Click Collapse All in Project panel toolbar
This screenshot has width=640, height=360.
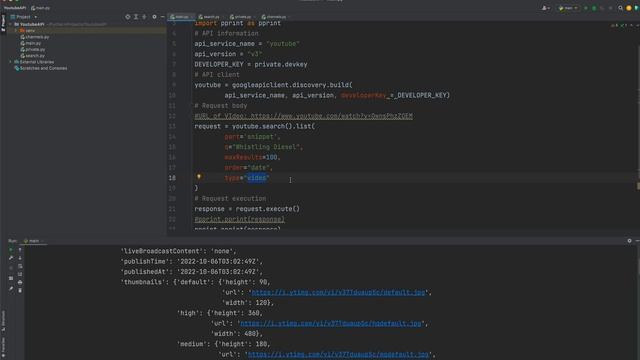pyautogui.click(x=144, y=17)
